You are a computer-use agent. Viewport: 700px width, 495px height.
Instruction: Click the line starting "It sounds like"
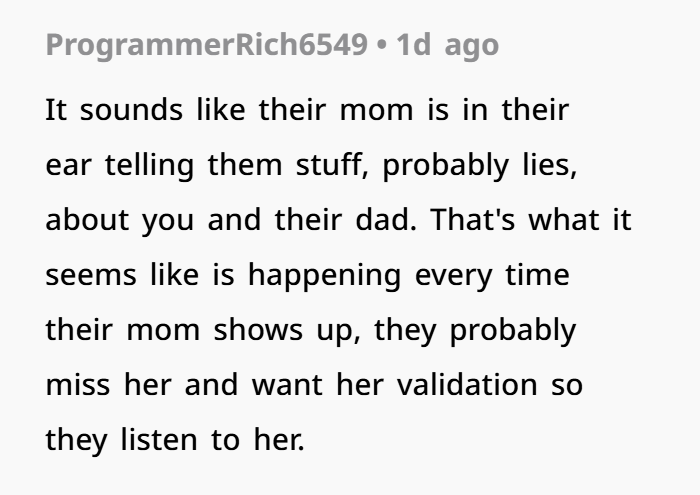click(x=306, y=110)
